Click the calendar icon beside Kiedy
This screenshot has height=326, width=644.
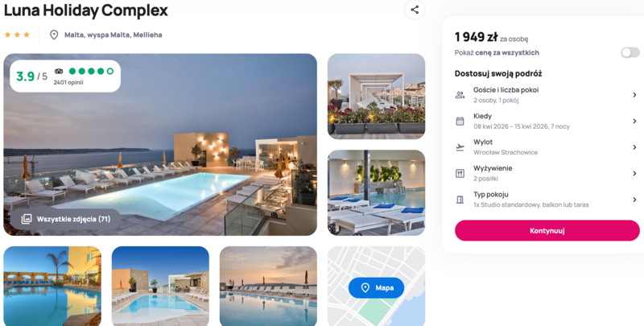click(460, 121)
